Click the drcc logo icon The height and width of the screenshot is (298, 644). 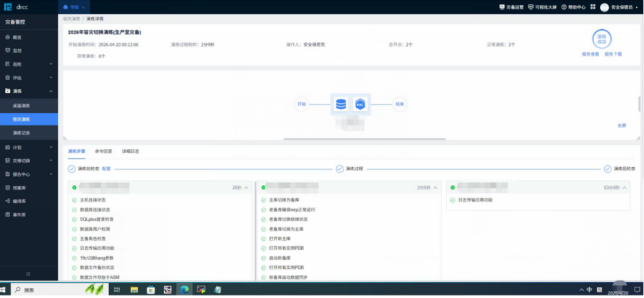click(x=8, y=7)
